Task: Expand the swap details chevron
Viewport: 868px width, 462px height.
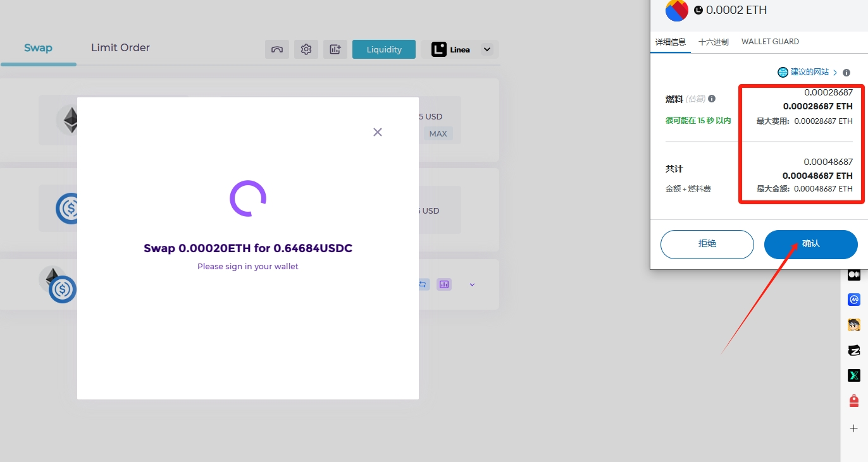Action: click(472, 284)
